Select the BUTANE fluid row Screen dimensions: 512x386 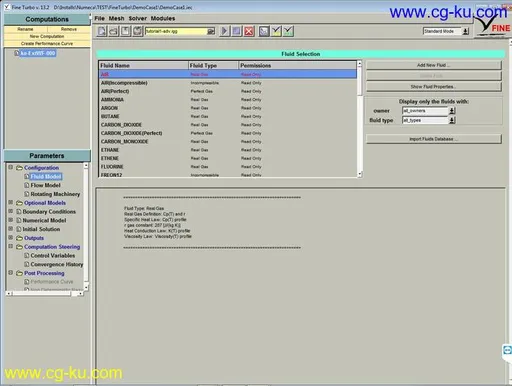point(228,116)
